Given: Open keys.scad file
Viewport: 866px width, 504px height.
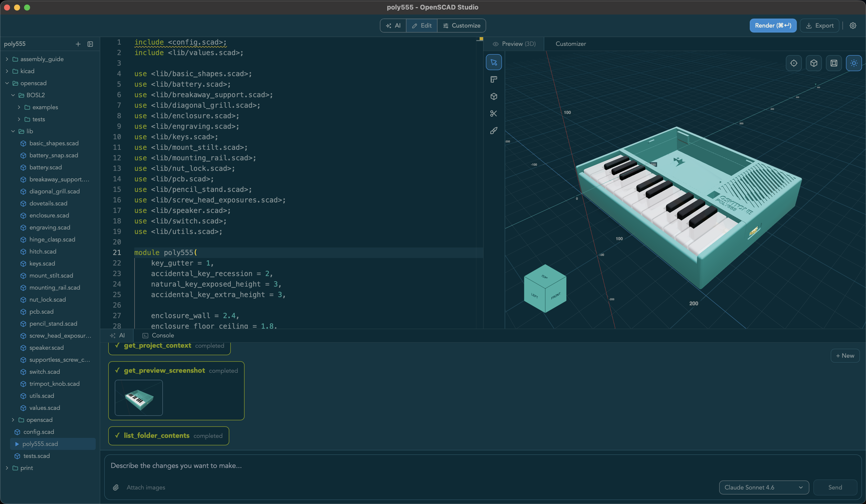Looking at the screenshot, I should point(42,264).
